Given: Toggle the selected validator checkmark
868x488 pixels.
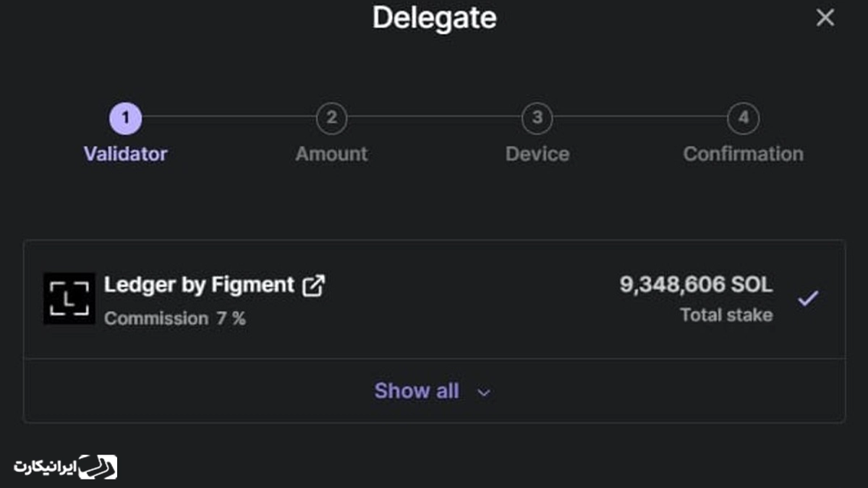Looking at the screenshot, I should point(808,298).
